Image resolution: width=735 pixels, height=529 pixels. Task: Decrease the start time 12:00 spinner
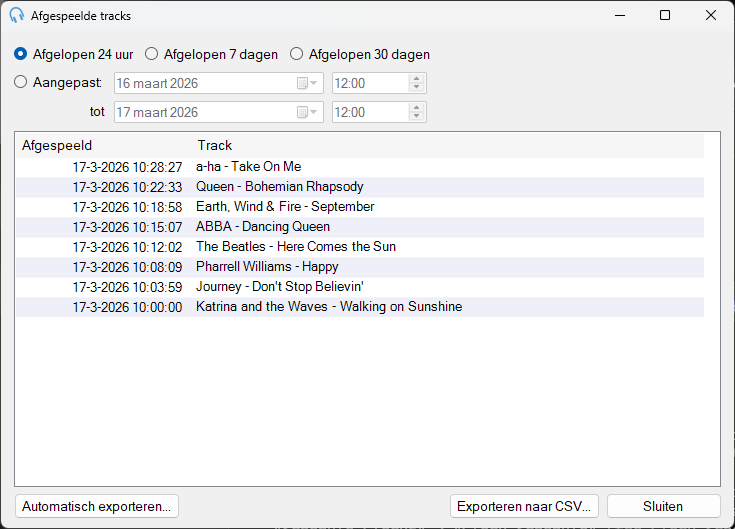pos(416,88)
